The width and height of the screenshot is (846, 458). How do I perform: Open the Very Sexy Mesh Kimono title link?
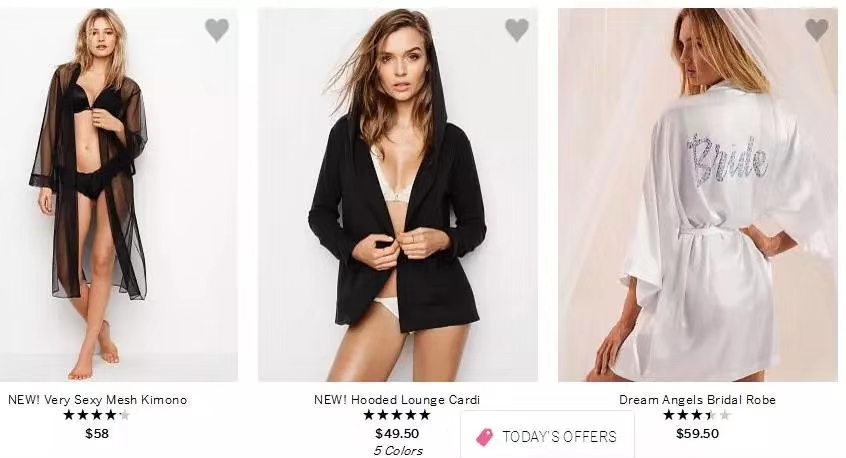pos(97,400)
